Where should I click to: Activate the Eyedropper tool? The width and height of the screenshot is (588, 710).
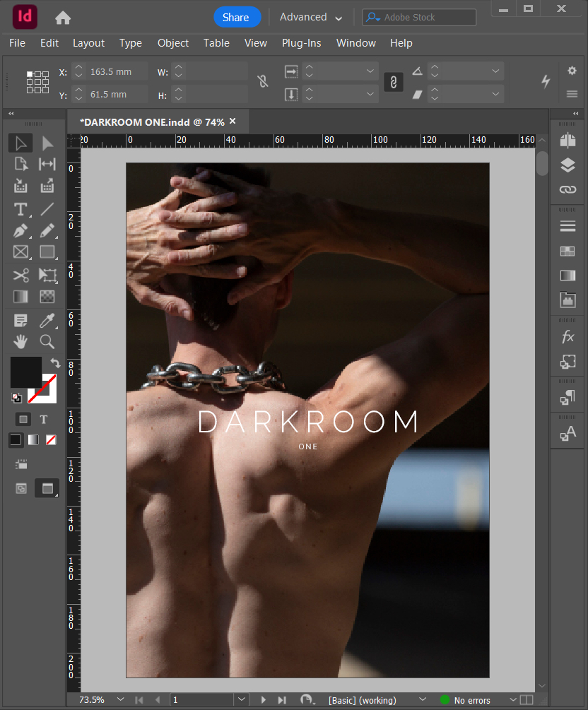47,321
